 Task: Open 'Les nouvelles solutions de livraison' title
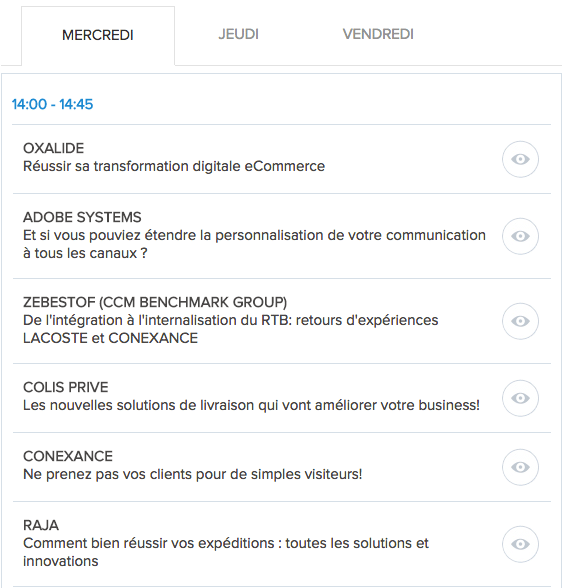pyautogui.click(x=252, y=405)
